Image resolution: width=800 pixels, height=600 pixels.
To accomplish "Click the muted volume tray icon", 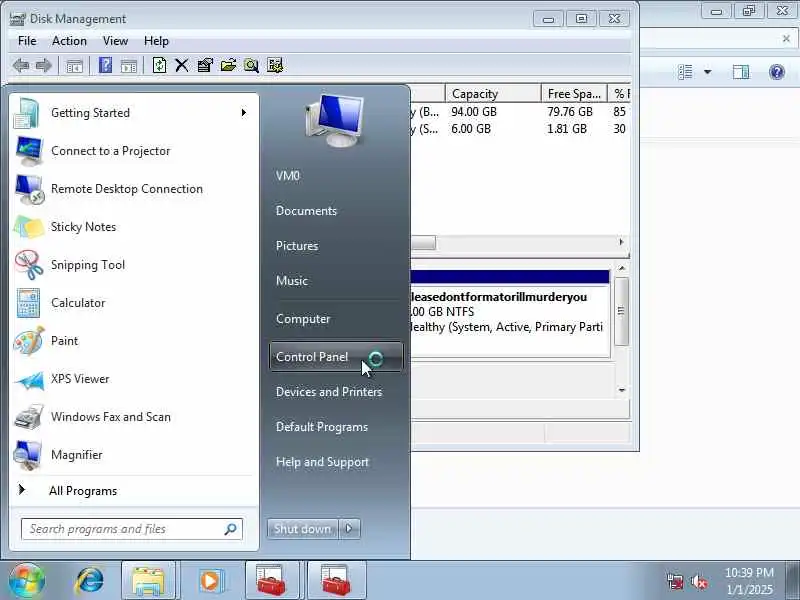I will pyautogui.click(x=699, y=582).
